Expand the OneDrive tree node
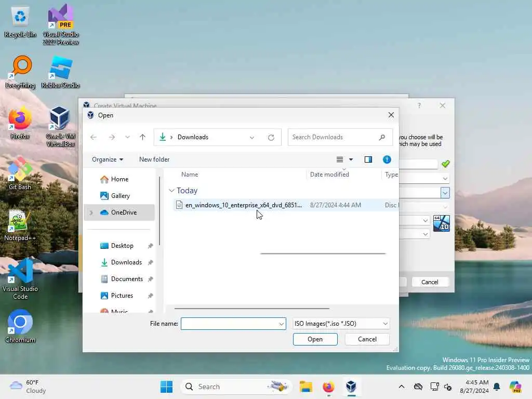The width and height of the screenshot is (532, 399). (x=91, y=212)
